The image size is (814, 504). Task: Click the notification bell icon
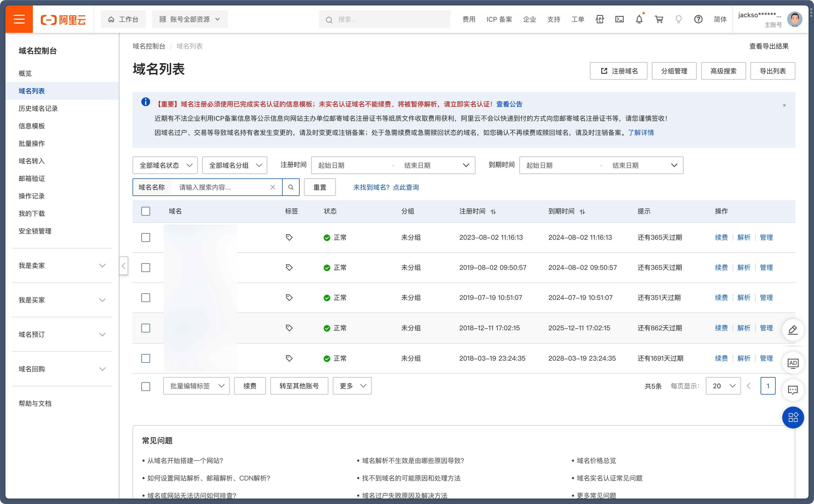coord(639,19)
